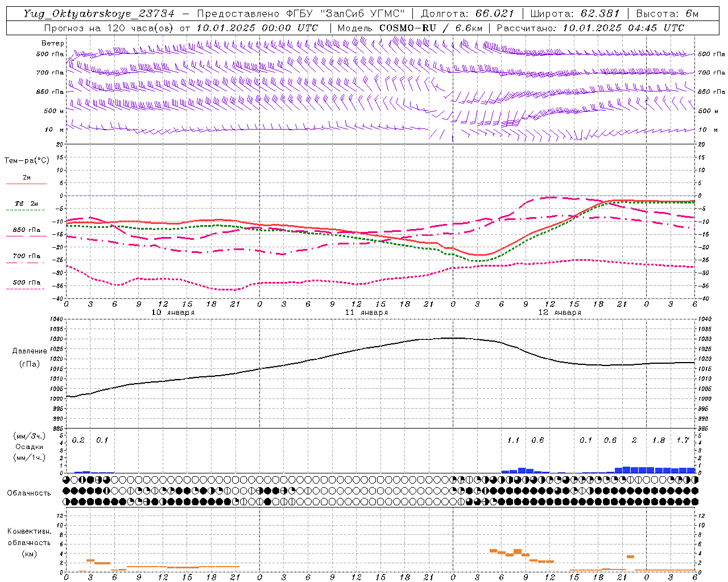Viewport: 728px width, 582px height.
Task: Click the 'Модель COSMO-RU / 6.6км' text
Action: click(x=409, y=28)
